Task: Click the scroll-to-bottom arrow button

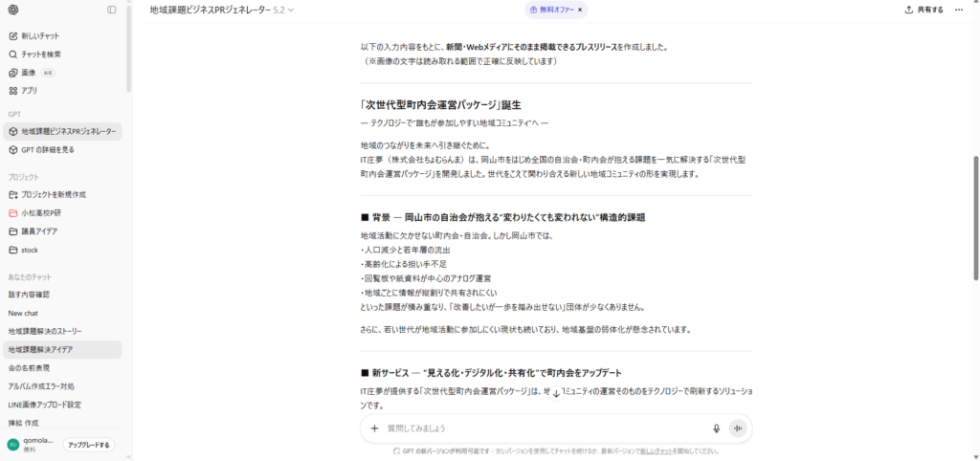Action: coord(556,393)
